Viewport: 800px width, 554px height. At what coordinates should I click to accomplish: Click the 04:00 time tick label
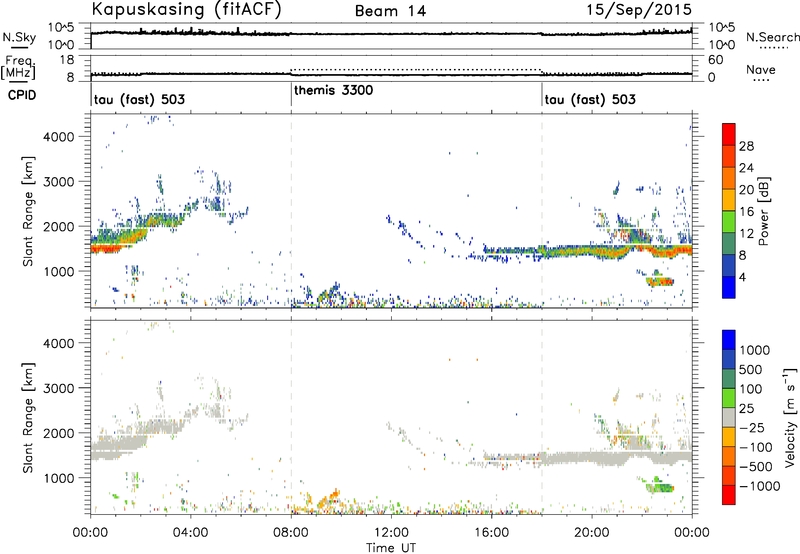(190, 533)
